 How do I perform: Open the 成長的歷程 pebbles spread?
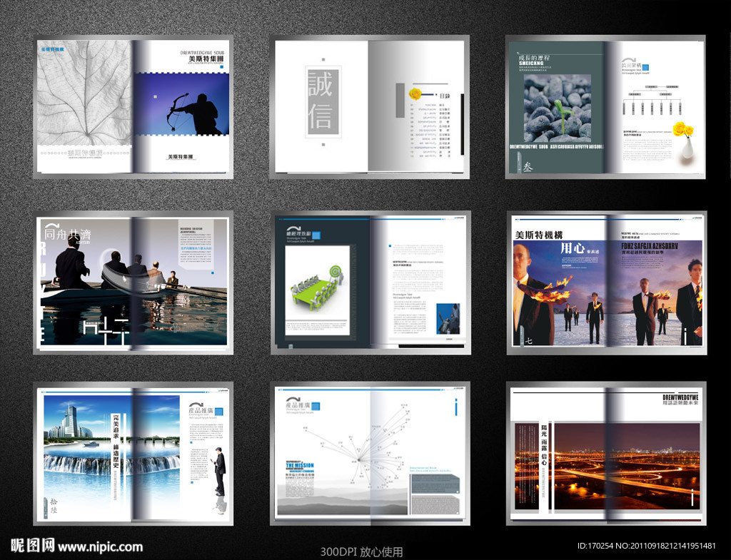pyautogui.click(x=605, y=107)
